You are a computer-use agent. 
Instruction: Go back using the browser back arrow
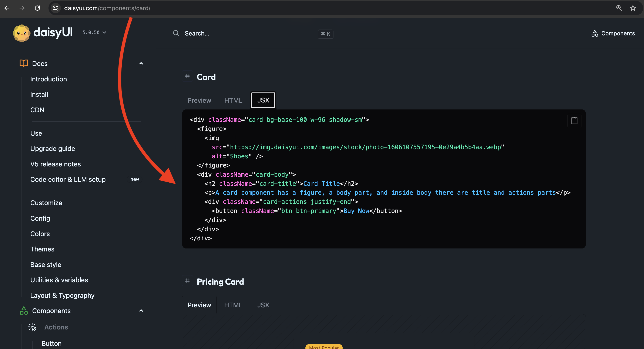click(x=7, y=8)
